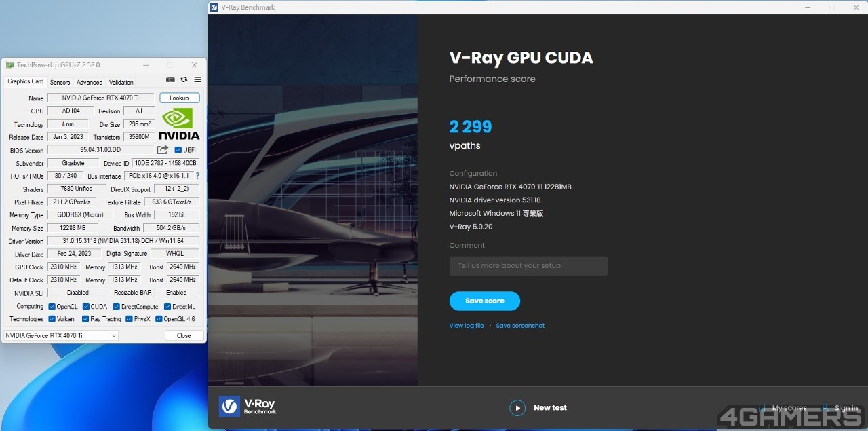
Task: Click the Save screenshot link
Action: [520, 326]
